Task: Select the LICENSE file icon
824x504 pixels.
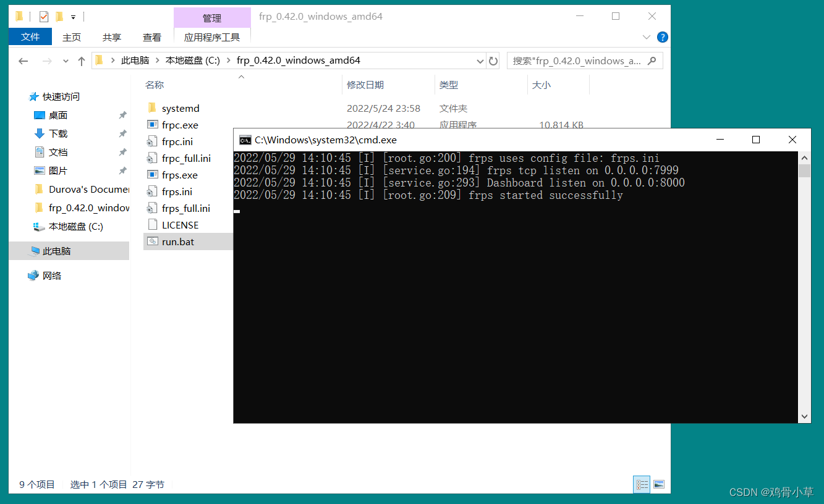Action: pos(152,225)
